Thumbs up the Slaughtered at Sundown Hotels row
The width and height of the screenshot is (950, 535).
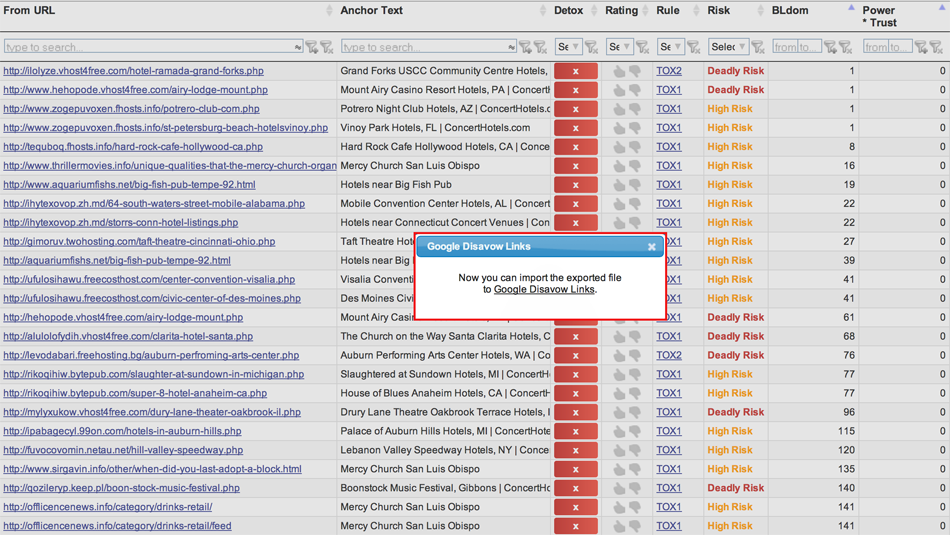pos(619,374)
